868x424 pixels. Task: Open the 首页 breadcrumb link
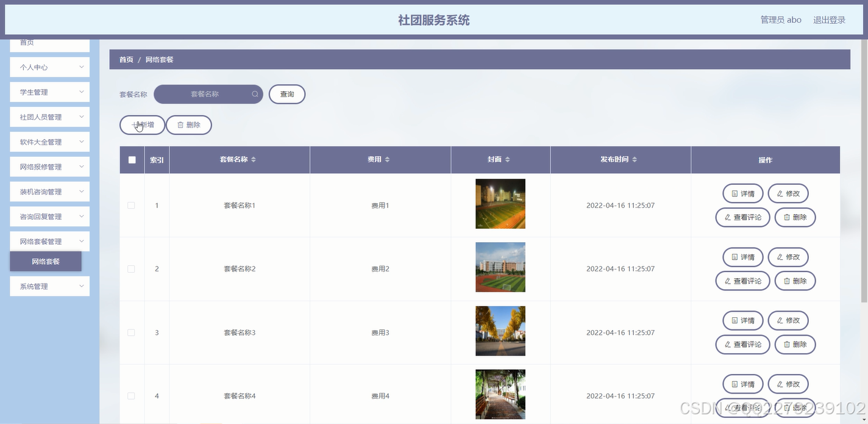click(126, 59)
